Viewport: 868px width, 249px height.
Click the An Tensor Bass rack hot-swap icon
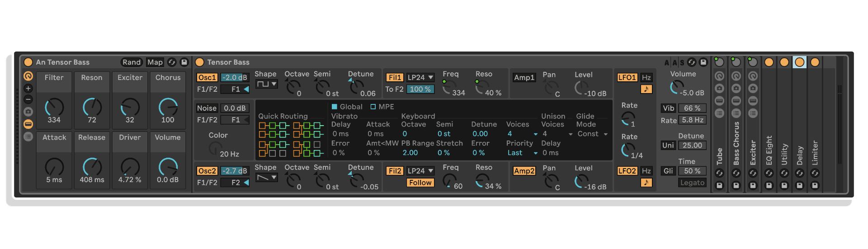172,62
